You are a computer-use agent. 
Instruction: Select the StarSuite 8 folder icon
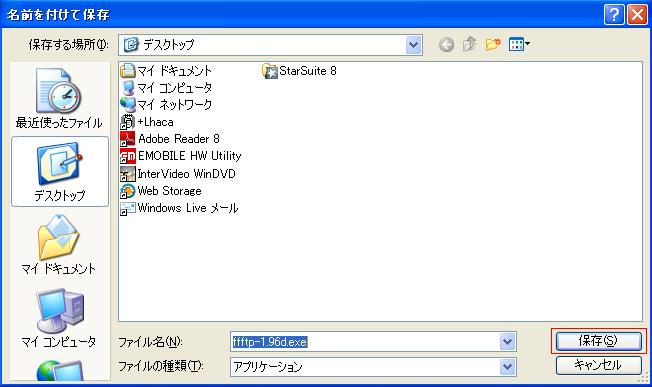(x=269, y=71)
